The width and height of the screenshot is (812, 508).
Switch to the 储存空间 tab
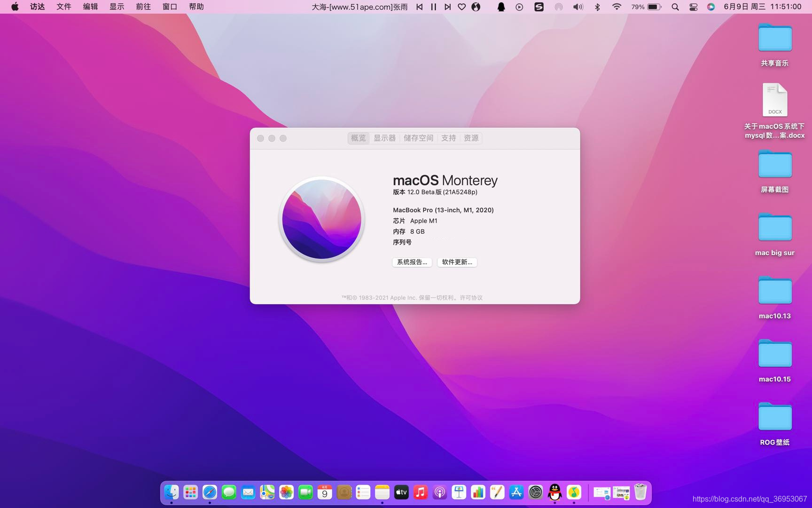tap(418, 138)
